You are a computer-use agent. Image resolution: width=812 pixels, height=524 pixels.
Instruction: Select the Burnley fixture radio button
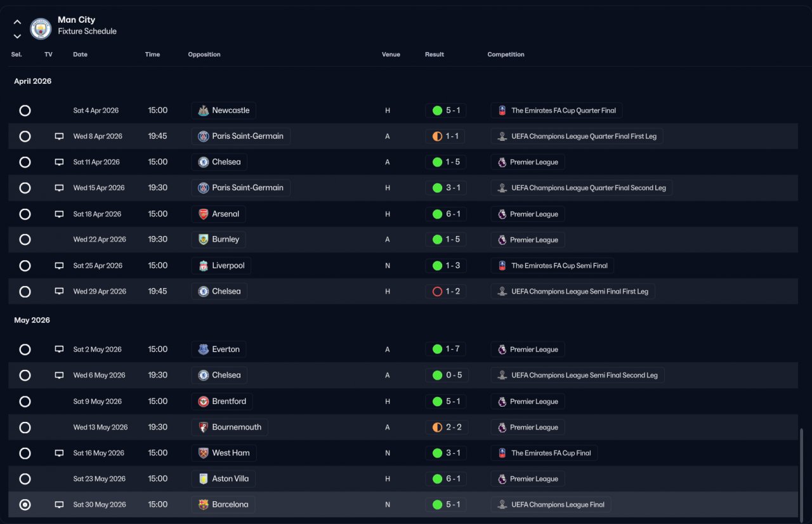[25, 240]
